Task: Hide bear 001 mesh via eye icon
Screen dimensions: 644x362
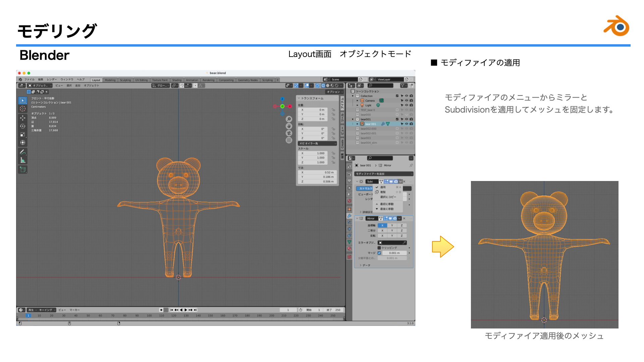Action: [x=407, y=124]
